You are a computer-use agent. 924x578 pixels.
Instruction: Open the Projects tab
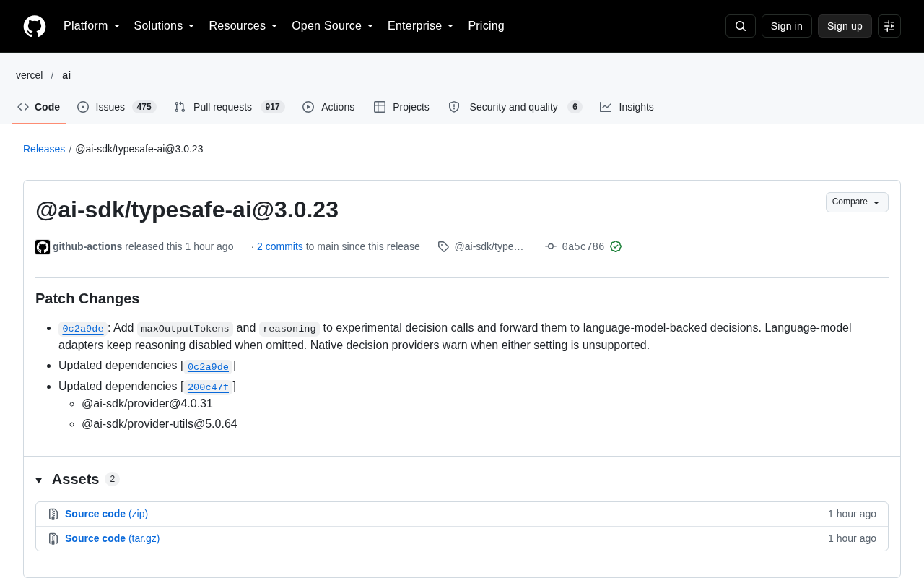click(x=401, y=107)
